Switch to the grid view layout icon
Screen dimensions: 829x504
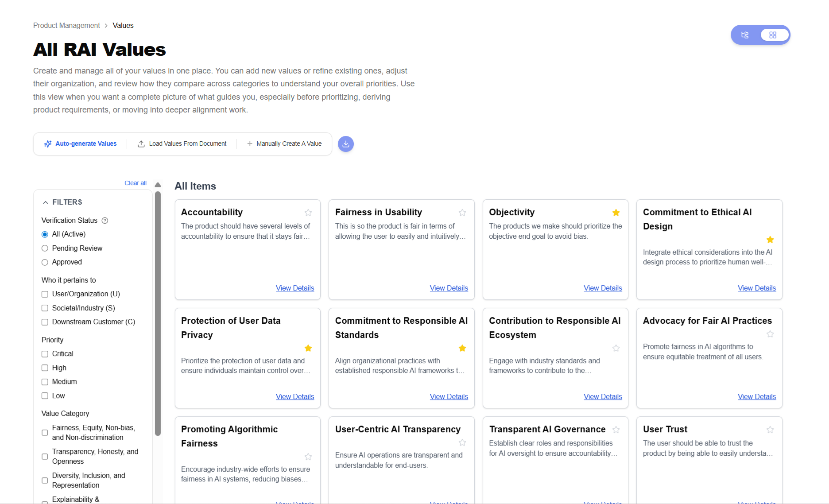point(773,35)
